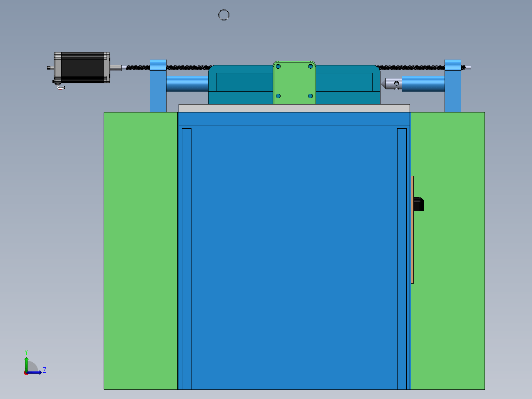
Task: Select the orange strip beside the blue panel
Action: coord(412,229)
